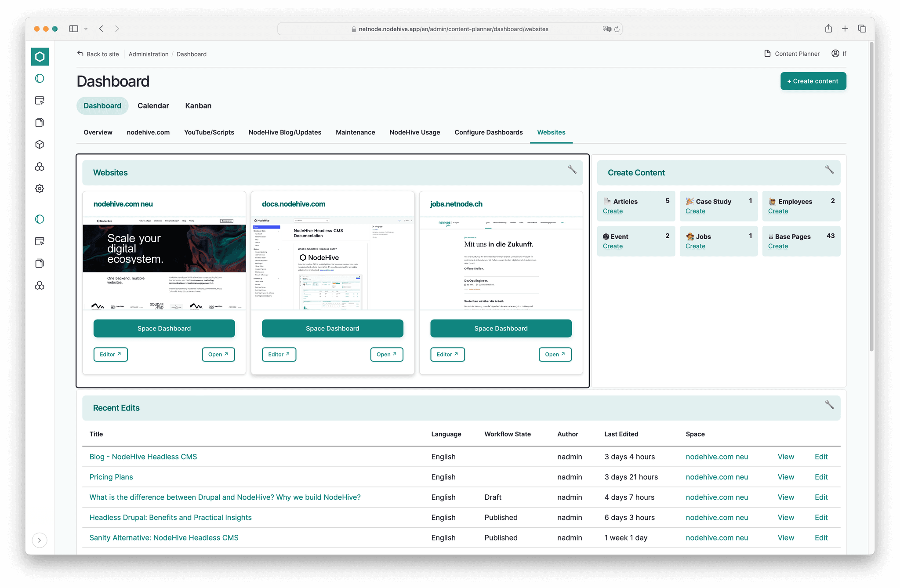Click the NodeHive hexagon logo in the sidebar
This screenshot has width=900, height=588.
40,57
